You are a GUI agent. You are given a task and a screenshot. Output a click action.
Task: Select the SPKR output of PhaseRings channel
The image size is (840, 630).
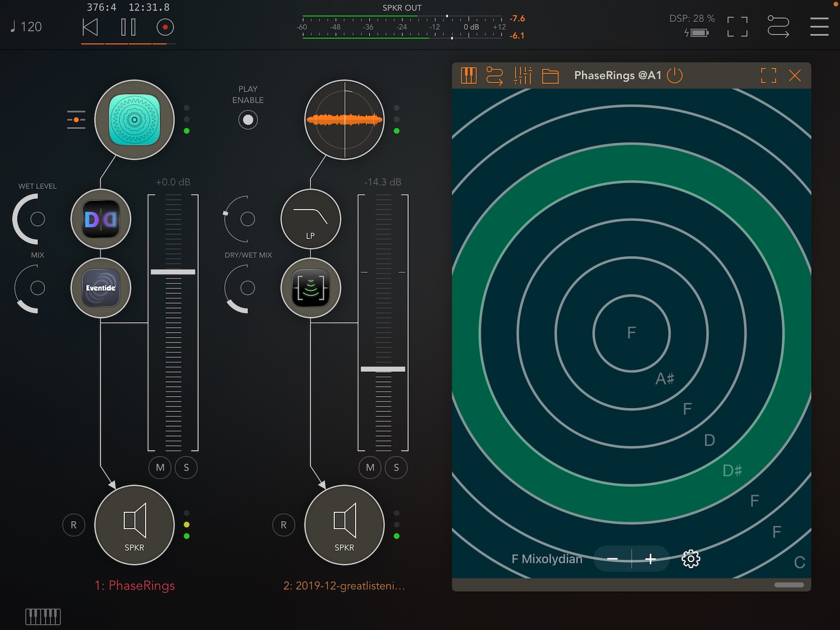[134, 525]
